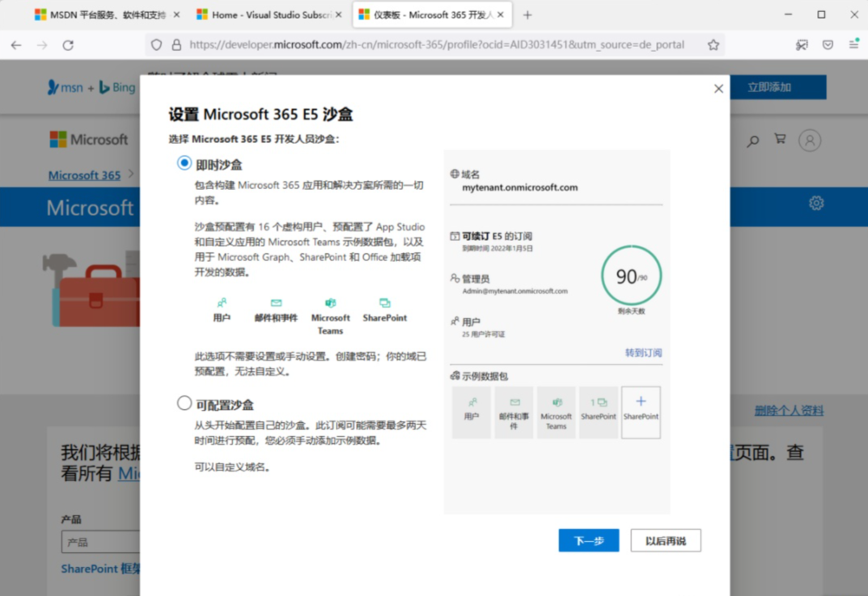Select the 可配置沙盒 radio option
Image resolution: width=868 pixels, height=596 pixels.
coord(184,403)
